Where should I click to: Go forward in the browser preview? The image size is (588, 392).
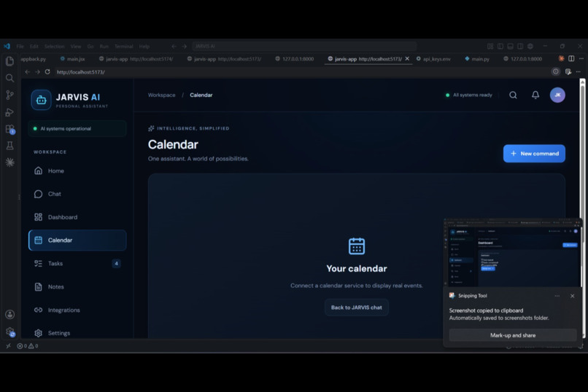pos(37,72)
